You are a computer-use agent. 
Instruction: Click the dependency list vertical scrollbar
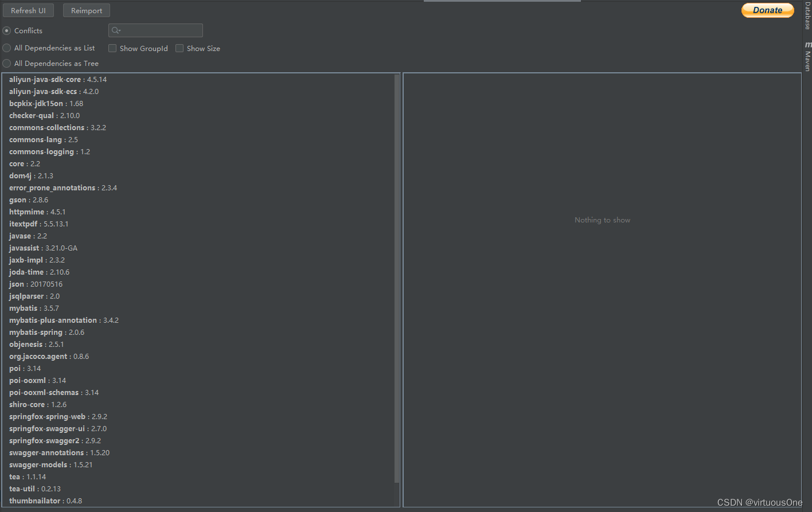[397, 279]
